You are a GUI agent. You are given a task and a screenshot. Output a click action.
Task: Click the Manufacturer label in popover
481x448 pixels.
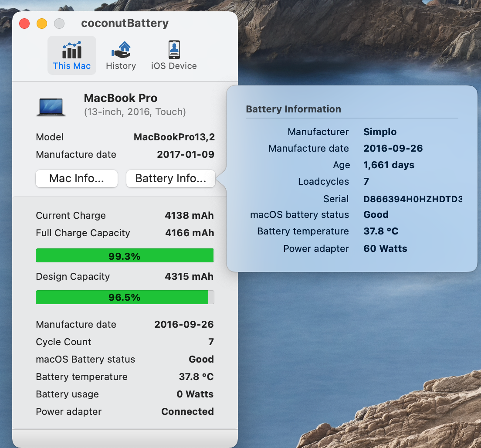coord(318,132)
